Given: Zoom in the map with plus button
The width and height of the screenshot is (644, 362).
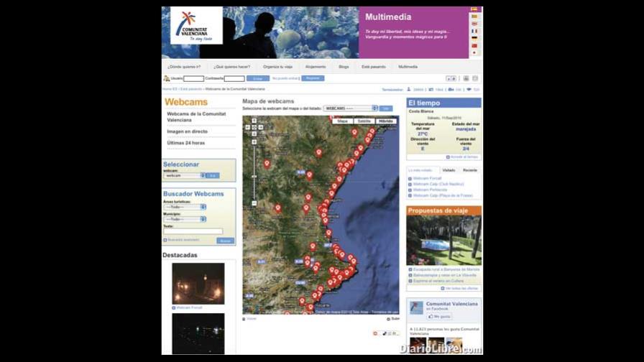Looking at the screenshot, I should pos(254,142).
